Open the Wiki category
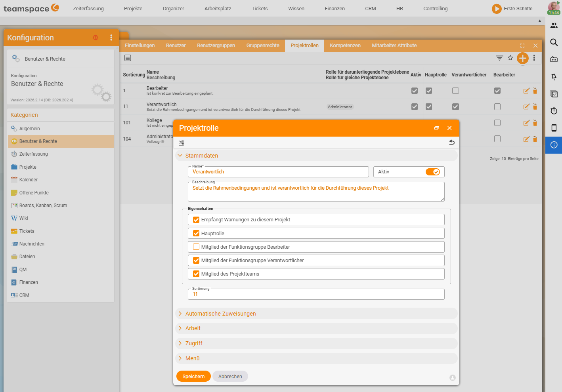 pos(61,218)
